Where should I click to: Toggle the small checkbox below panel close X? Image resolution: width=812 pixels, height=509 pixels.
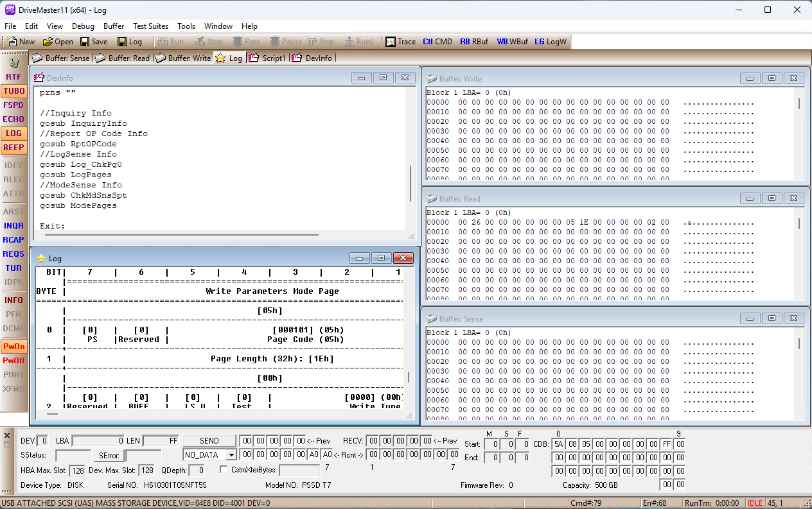[x=6, y=444]
